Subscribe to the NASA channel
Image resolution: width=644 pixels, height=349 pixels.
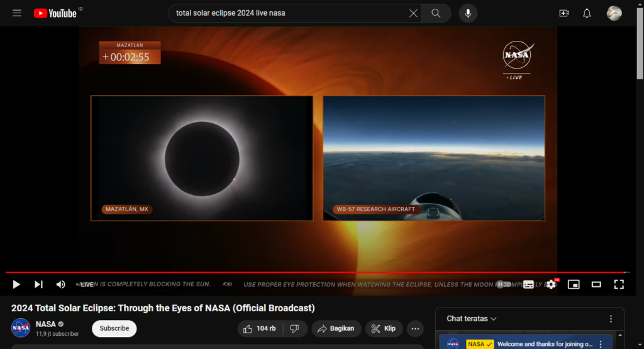pos(114,328)
